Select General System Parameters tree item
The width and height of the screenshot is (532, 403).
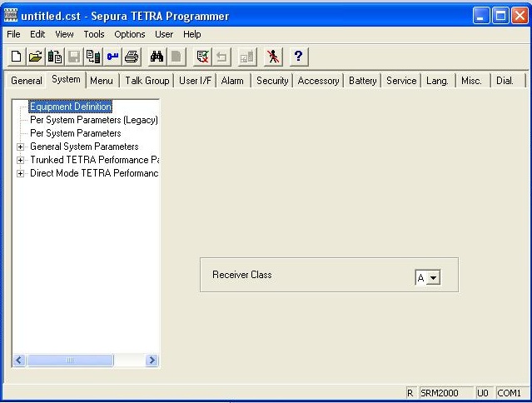coord(84,147)
